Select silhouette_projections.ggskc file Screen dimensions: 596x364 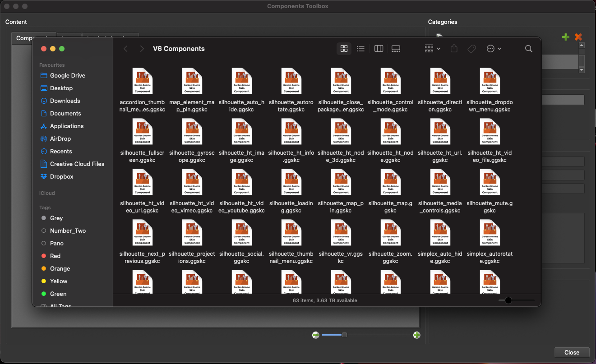pyautogui.click(x=192, y=242)
